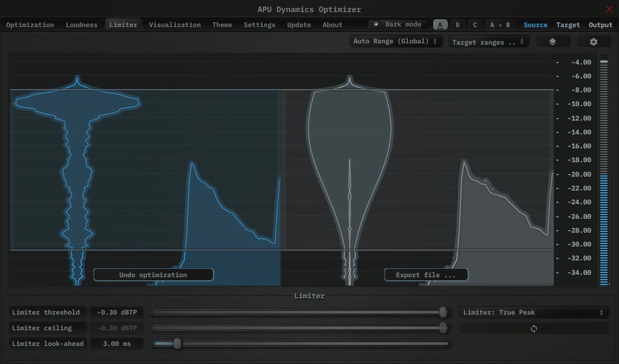The width and height of the screenshot is (619, 364).
Task: Click the Export file button
Action: coord(426,275)
